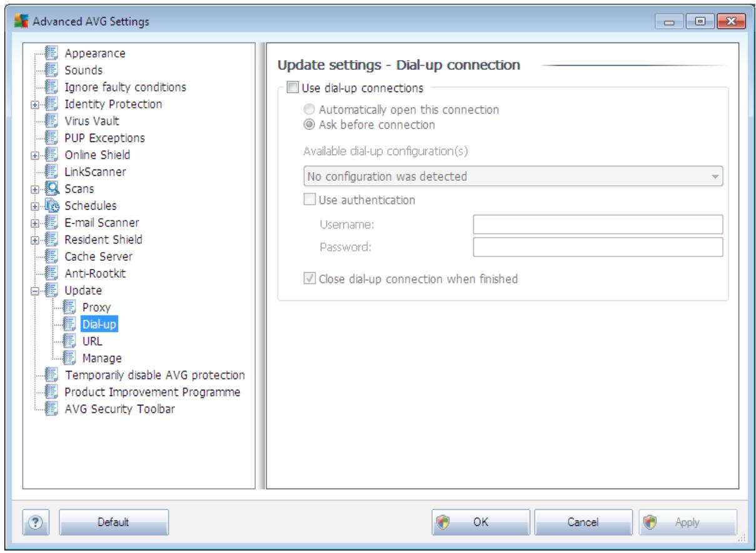Enable Use dial-up connections checkbox
This screenshot has height=553, width=756.
click(x=293, y=87)
